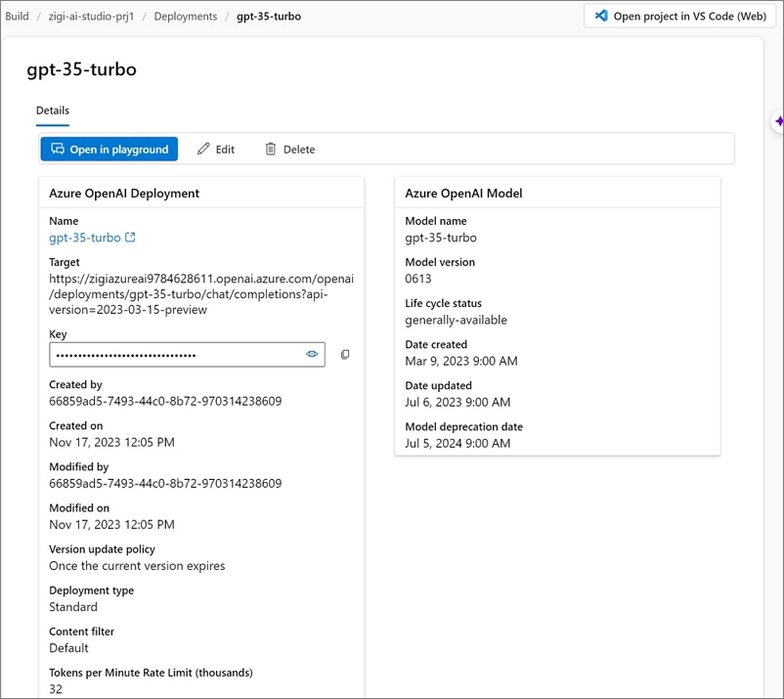Select the target URL text
The width and height of the screenshot is (784, 699).
201,294
